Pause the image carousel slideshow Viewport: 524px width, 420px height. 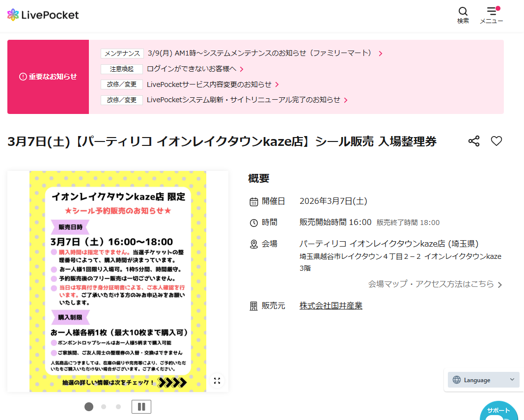141,407
